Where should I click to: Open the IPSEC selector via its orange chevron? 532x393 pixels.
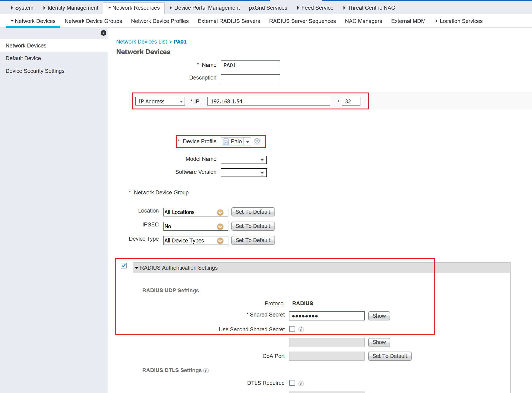tap(220, 226)
